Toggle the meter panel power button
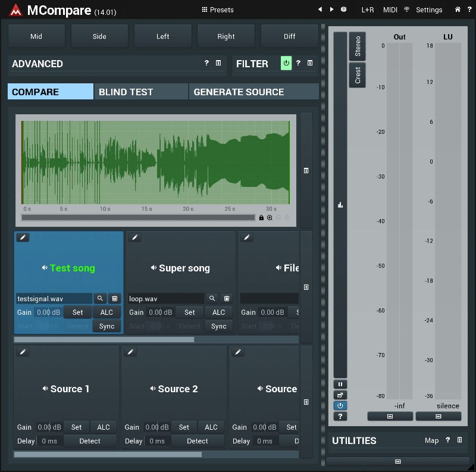Viewport: 476px width, 472px height. tap(340, 405)
